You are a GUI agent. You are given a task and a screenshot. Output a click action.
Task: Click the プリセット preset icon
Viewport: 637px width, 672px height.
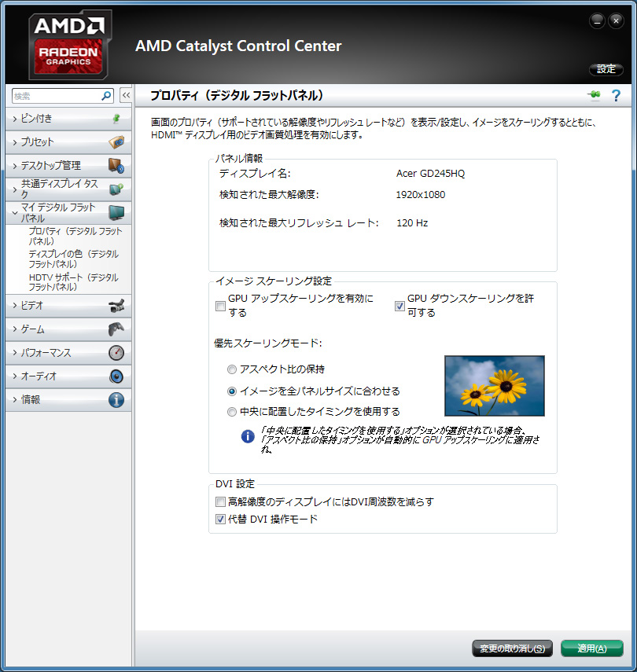[116, 141]
